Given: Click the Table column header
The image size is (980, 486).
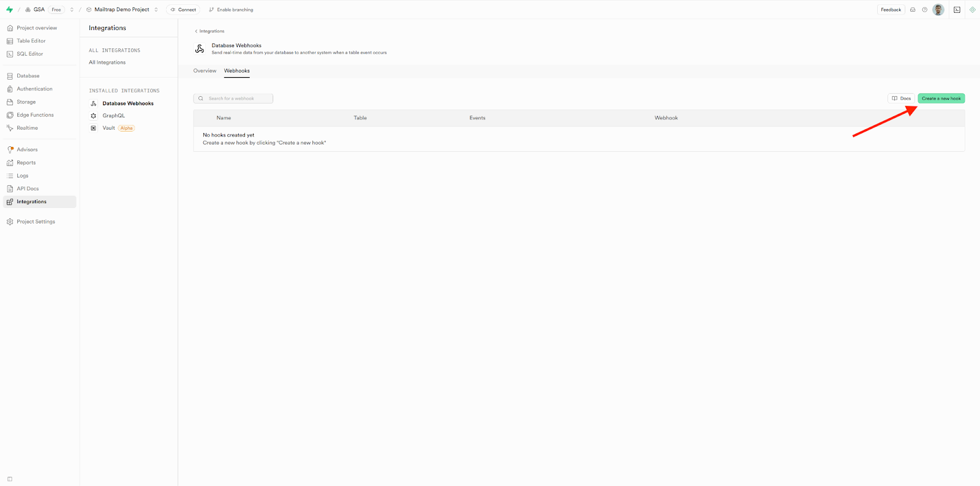Looking at the screenshot, I should point(360,118).
